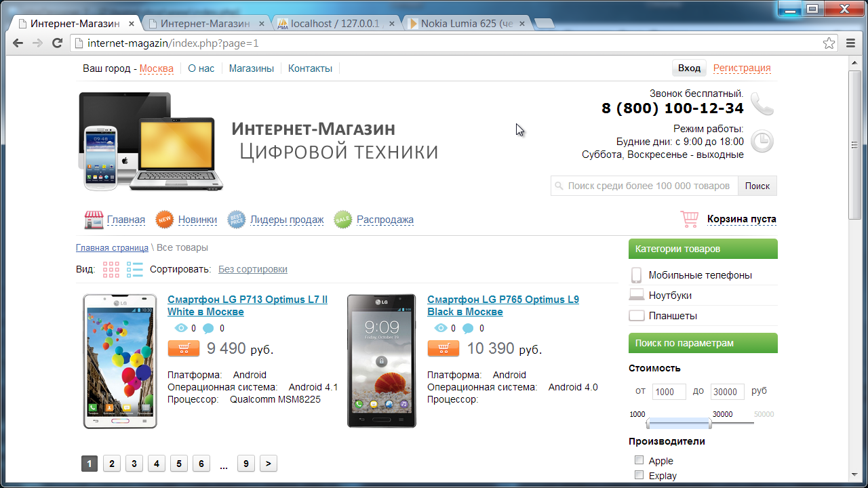Click the SALE badge icon beside Распродажа
The height and width of the screenshot is (488, 868).
point(343,220)
